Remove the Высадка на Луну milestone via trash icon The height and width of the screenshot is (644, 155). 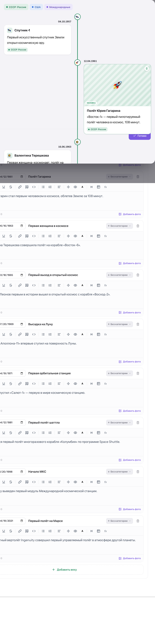click(138, 324)
